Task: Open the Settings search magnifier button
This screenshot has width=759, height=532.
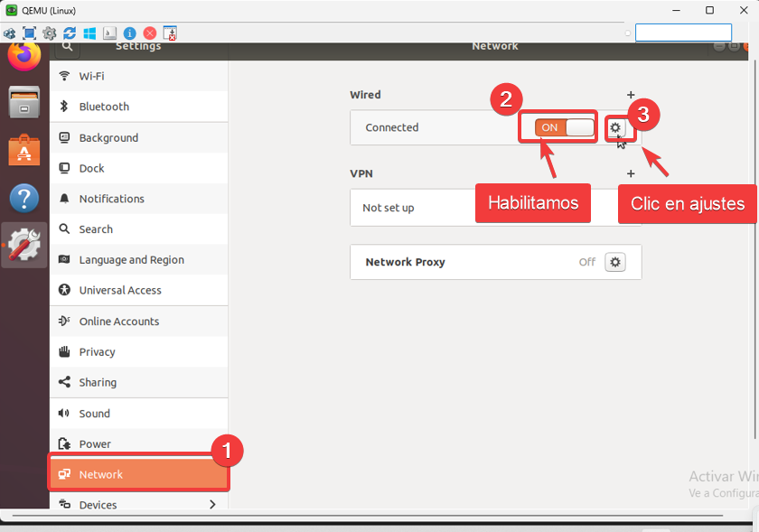Action: click(67, 46)
